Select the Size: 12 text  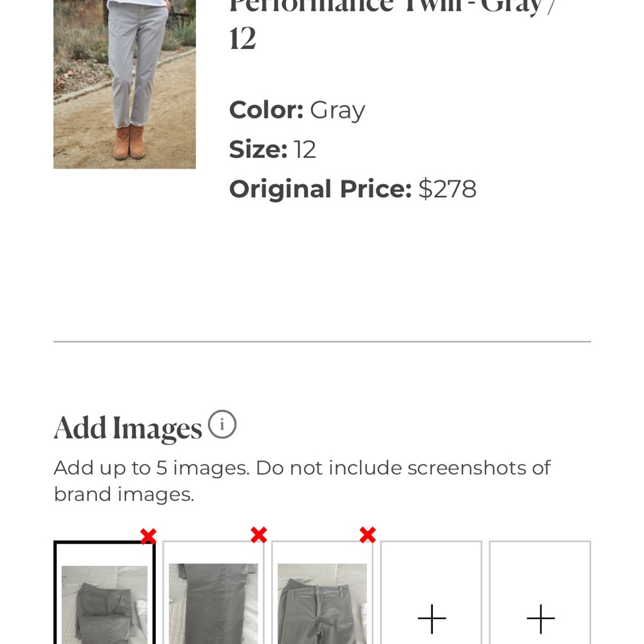268,149
